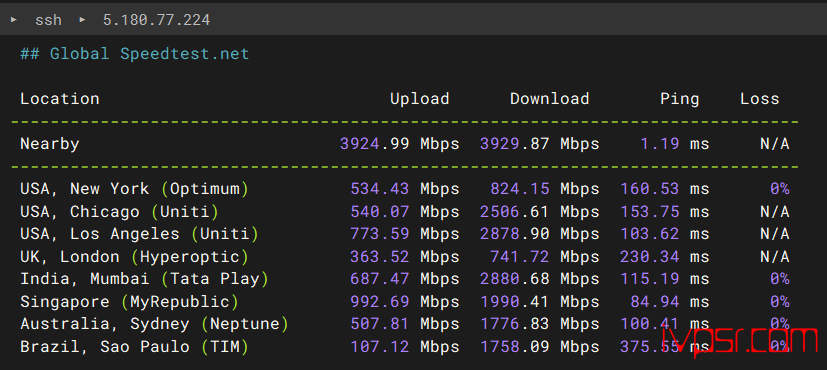Select the ssh breadcrumb label
The image size is (827, 370).
(49, 20)
